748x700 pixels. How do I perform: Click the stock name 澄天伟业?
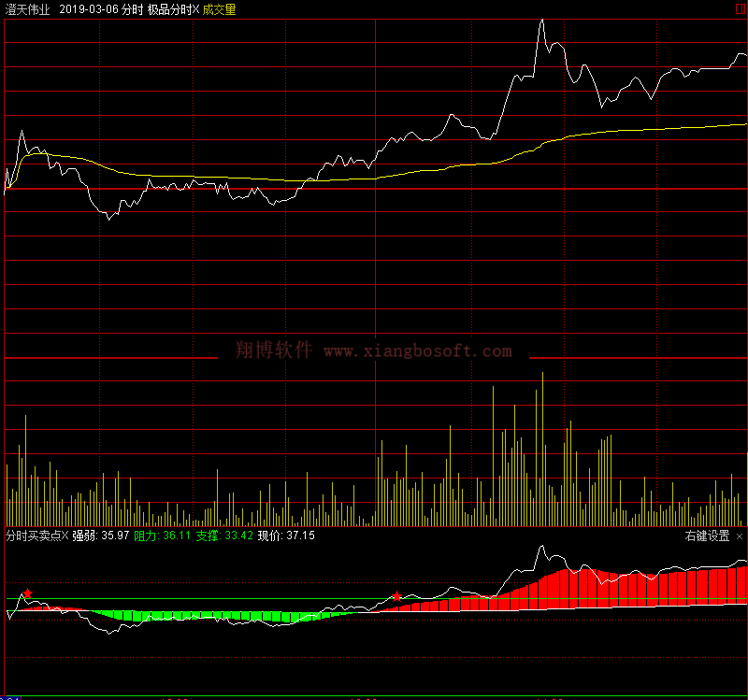pos(28,9)
